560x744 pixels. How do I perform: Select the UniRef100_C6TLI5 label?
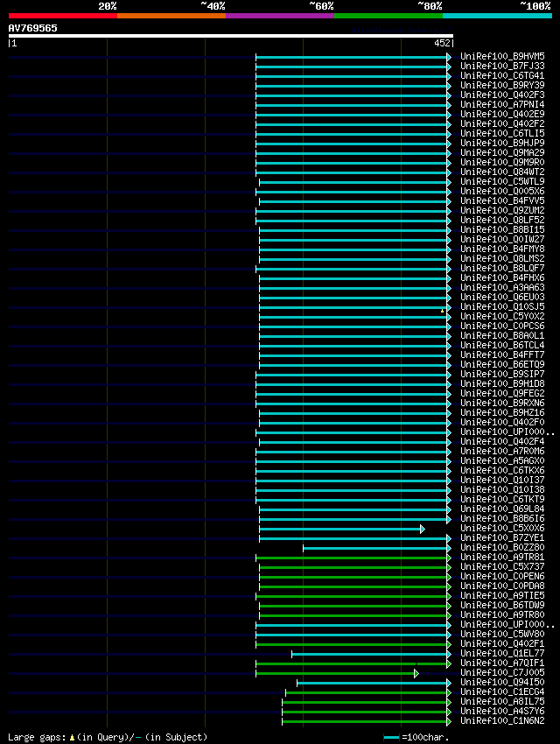click(x=502, y=133)
